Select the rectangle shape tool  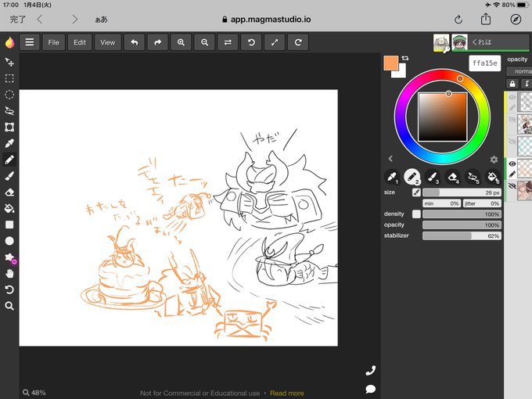[x=9, y=225]
